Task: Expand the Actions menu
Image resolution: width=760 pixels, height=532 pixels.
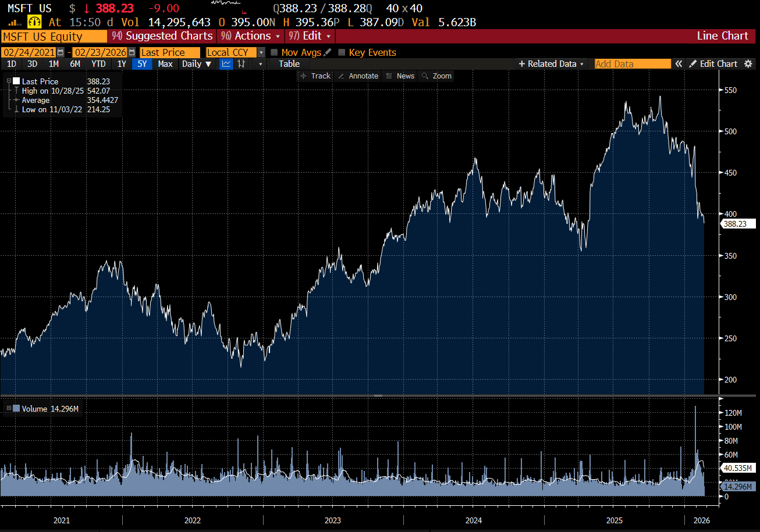Action: click(x=251, y=36)
